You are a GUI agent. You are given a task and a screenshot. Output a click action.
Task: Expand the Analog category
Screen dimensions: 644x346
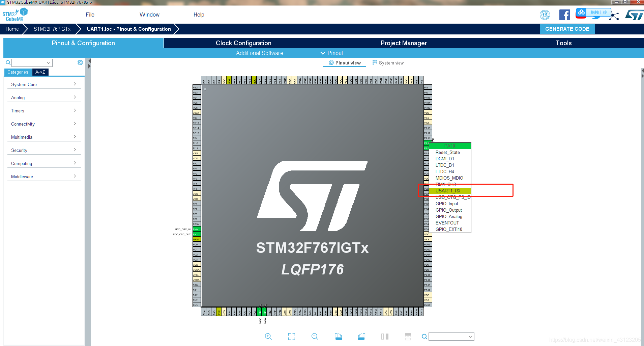[44, 98]
